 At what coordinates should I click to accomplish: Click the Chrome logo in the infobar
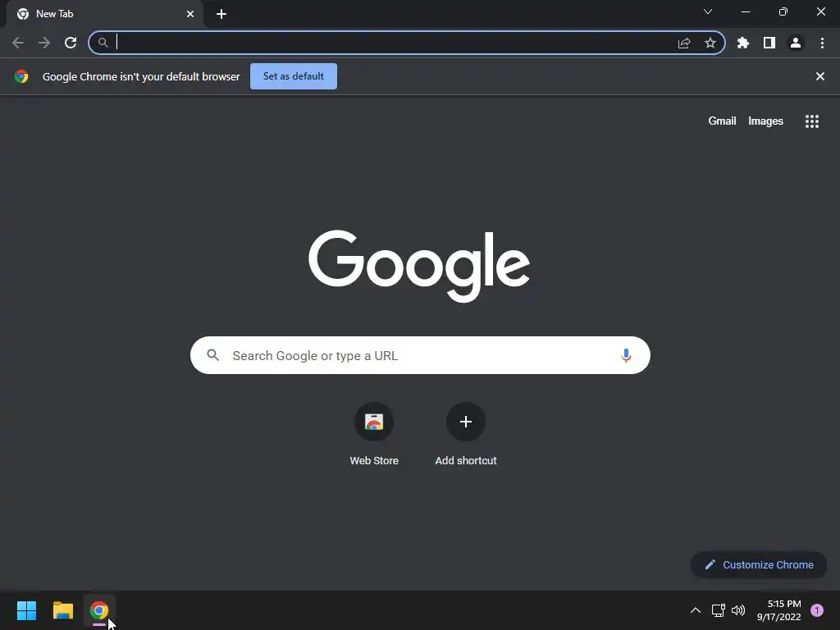(21, 76)
